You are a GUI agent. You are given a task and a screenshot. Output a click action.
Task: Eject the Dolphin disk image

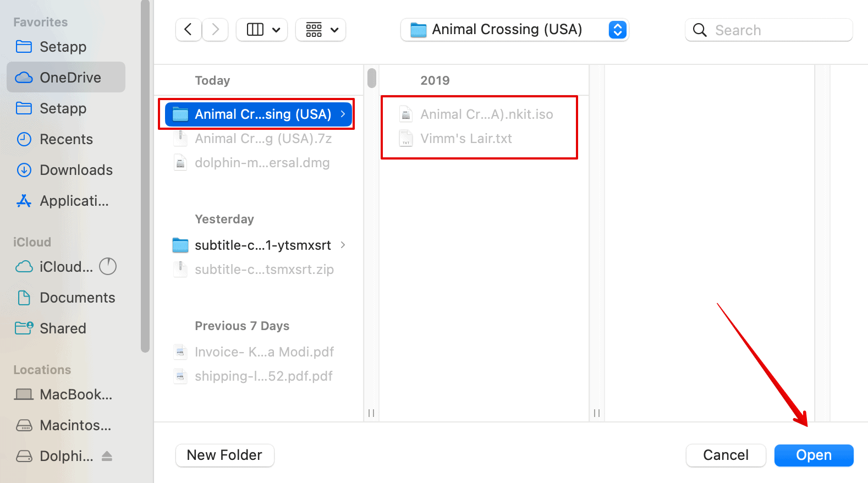[x=107, y=456]
